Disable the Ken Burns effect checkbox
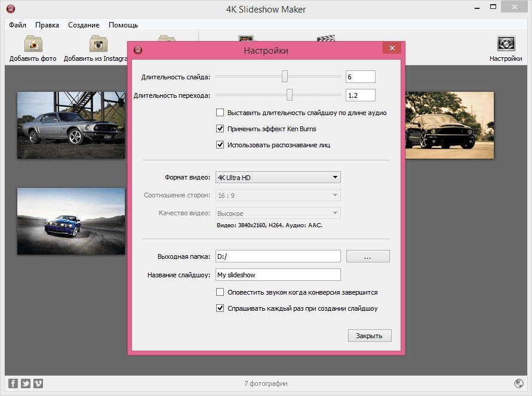The width and height of the screenshot is (532, 396). [x=220, y=129]
